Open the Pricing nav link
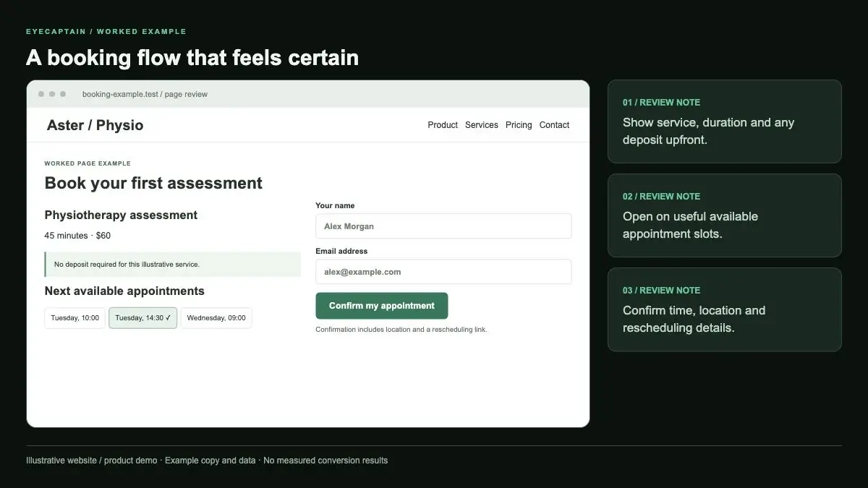The image size is (868, 488). pos(519,125)
